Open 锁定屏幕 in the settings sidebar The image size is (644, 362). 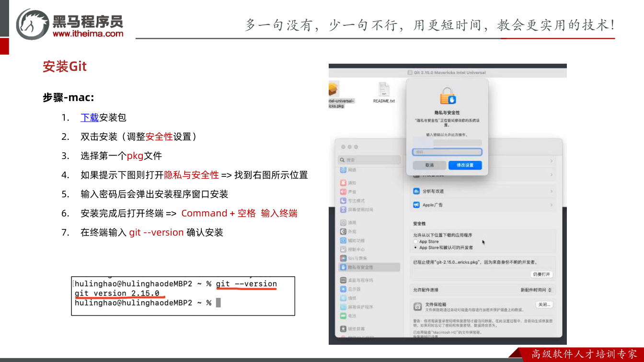[x=352, y=329]
